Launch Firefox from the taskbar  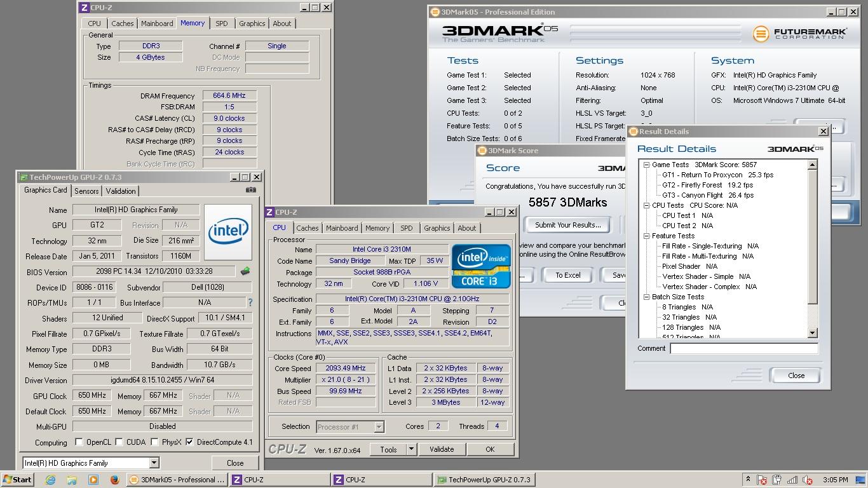point(114,480)
